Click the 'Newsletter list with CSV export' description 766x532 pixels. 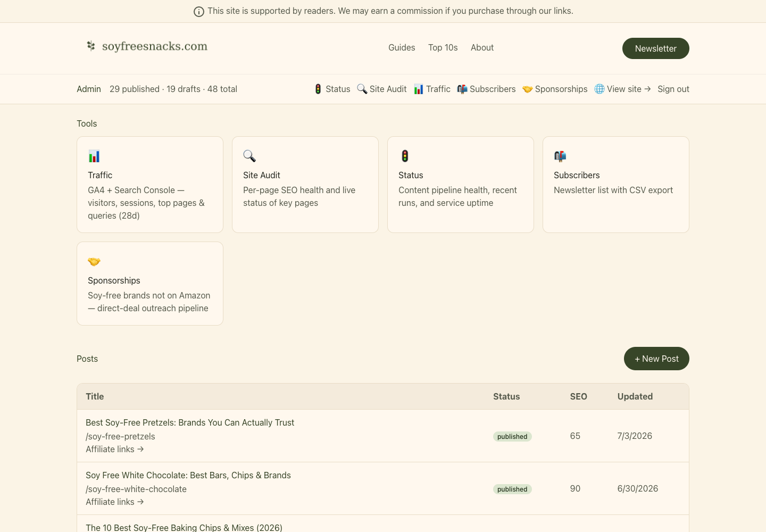(x=613, y=190)
